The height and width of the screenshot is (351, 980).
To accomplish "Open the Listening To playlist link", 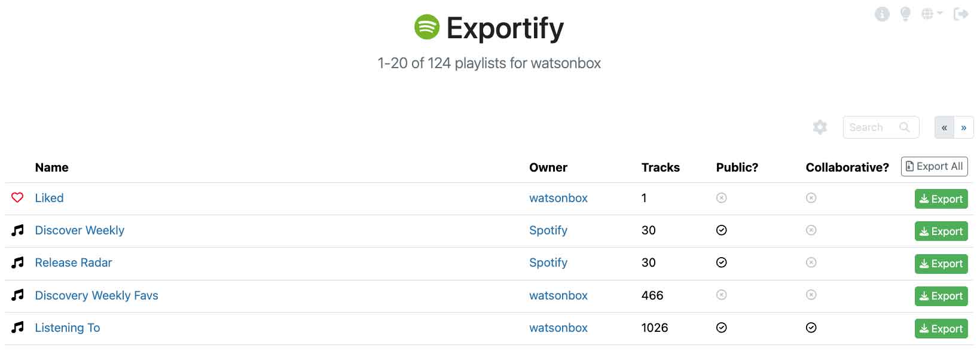I will click(x=68, y=327).
